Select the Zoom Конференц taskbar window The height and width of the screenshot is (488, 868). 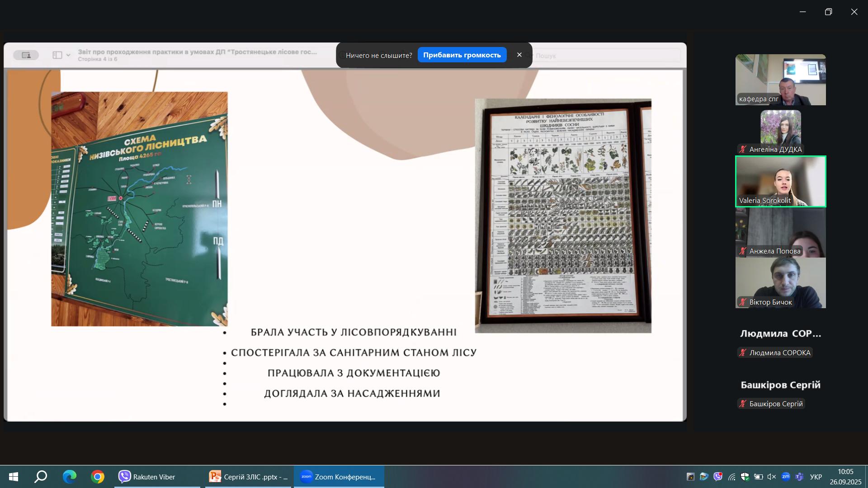click(339, 477)
